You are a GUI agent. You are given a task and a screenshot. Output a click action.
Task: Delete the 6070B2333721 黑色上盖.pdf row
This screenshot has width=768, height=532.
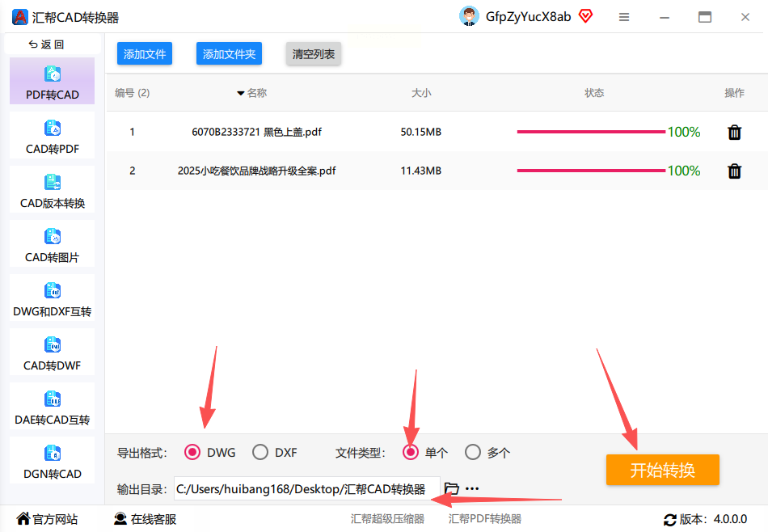point(734,133)
